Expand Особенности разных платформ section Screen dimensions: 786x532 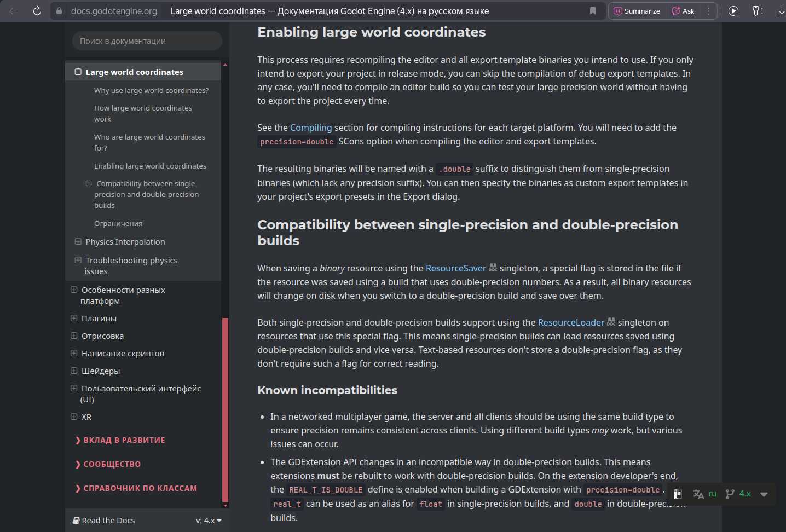pos(74,290)
